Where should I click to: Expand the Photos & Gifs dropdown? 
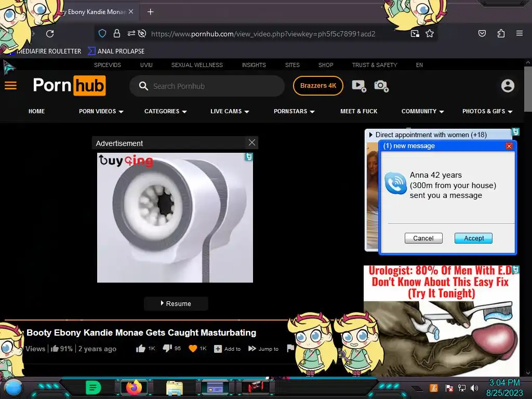click(x=510, y=112)
